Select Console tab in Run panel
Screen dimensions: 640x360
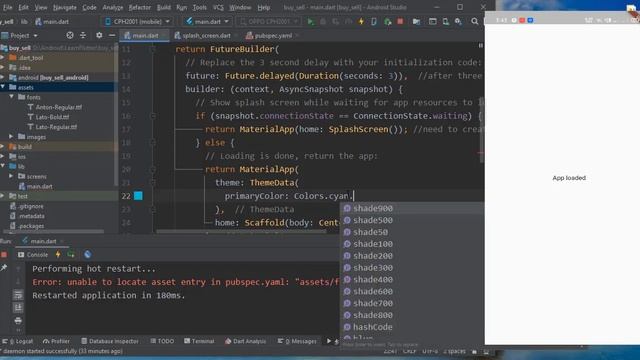[x=33, y=255]
